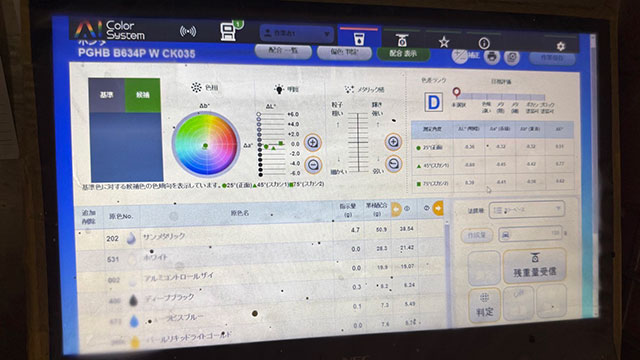Open settings via the gear icon
The height and width of the screenshot is (360, 640).
click(561, 46)
